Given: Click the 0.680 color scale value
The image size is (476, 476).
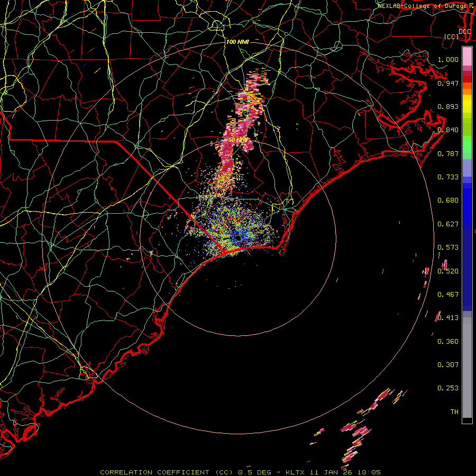Looking at the screenshot, I should (x=448, y=200).
